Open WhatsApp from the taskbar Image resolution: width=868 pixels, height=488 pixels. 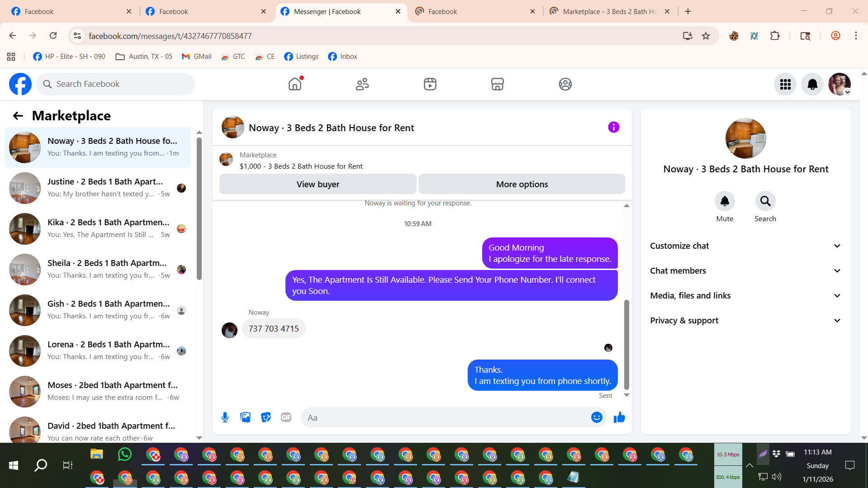click(124, 454)
